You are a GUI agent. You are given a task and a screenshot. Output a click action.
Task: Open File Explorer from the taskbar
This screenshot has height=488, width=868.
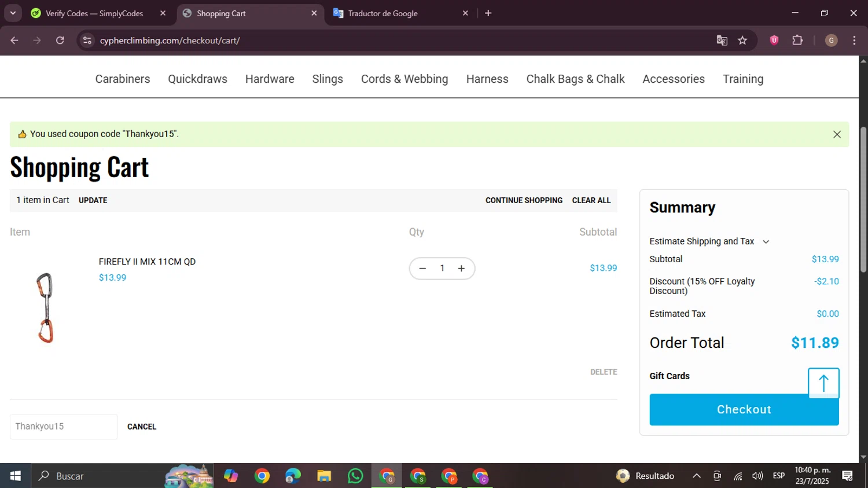click(324, 476)
